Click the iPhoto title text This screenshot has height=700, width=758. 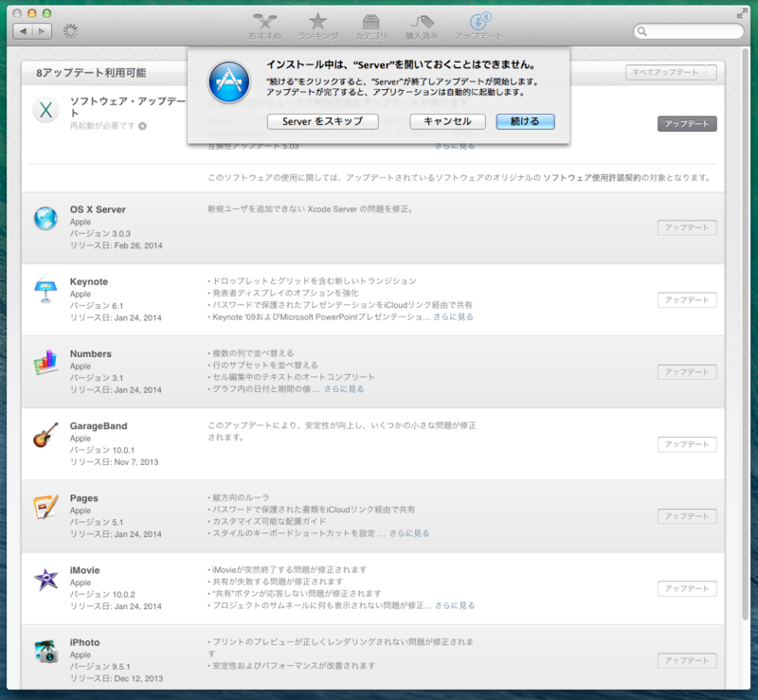point(84,642)
